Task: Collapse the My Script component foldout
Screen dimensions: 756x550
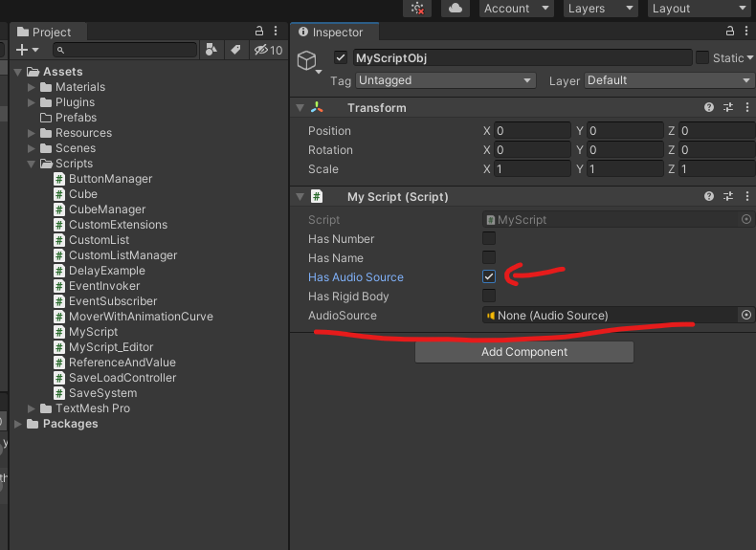Action: coord(300,196)
